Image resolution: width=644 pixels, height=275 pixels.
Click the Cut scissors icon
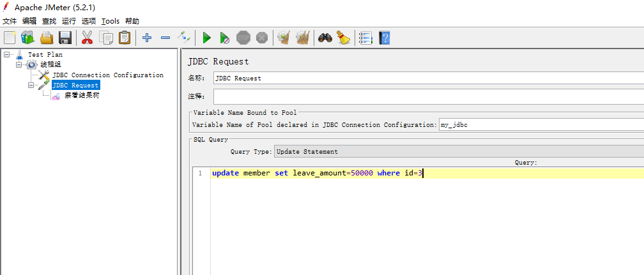[x=88, y=38]
